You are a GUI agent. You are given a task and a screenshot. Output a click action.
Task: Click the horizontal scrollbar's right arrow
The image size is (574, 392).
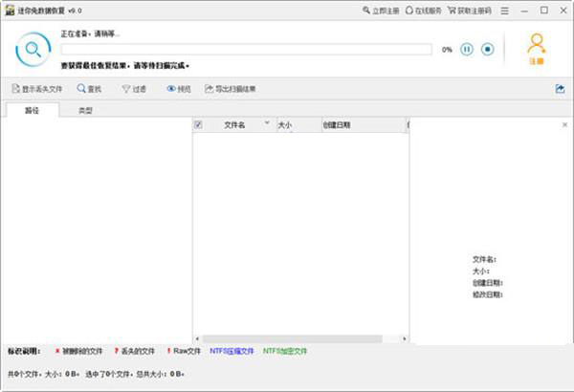[404, 338]
